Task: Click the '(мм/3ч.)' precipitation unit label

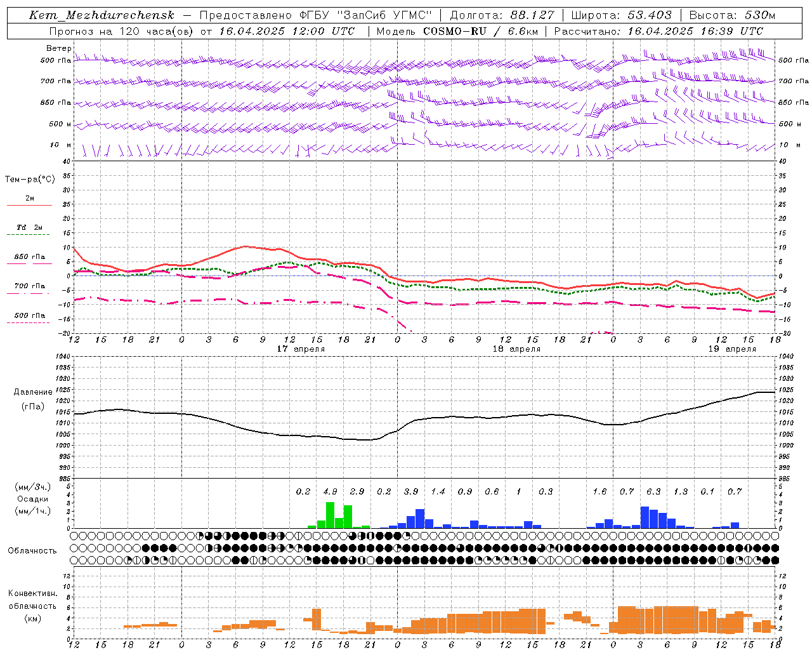Action: (x=32, y=487)
